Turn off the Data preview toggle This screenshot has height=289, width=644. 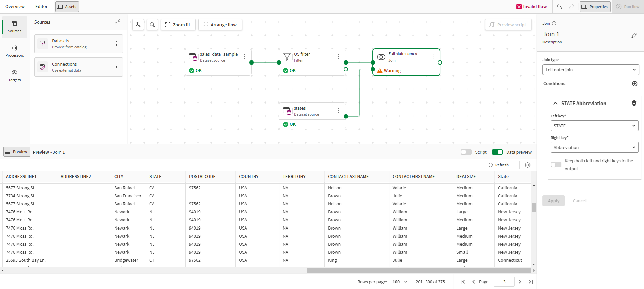(x=497, y=152)
